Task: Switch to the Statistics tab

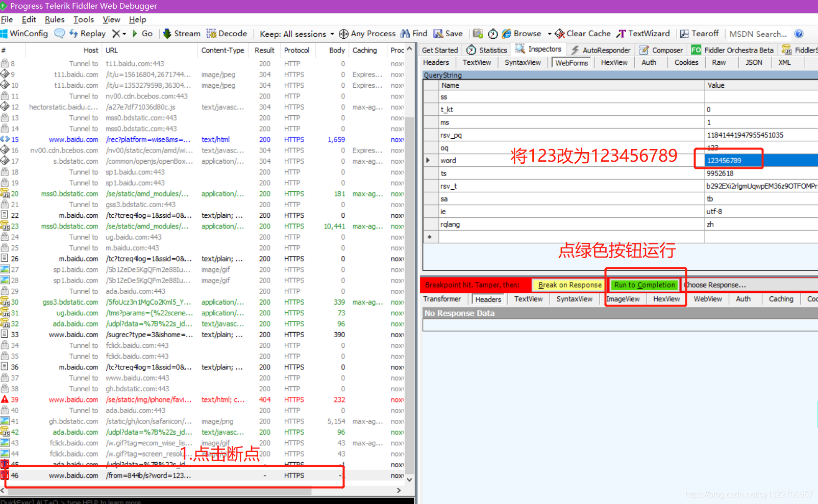Action: (487, 50)
